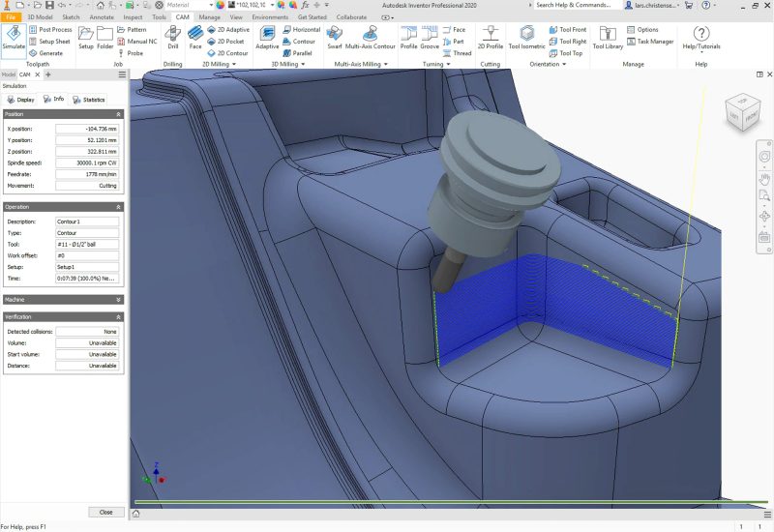
Task: Open the shopping cart icon in title bar
Action: (x=689, y=5)
